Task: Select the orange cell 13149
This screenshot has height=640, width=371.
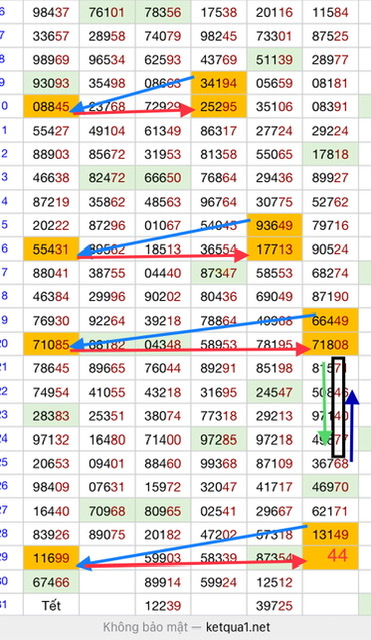Action: 331,534
